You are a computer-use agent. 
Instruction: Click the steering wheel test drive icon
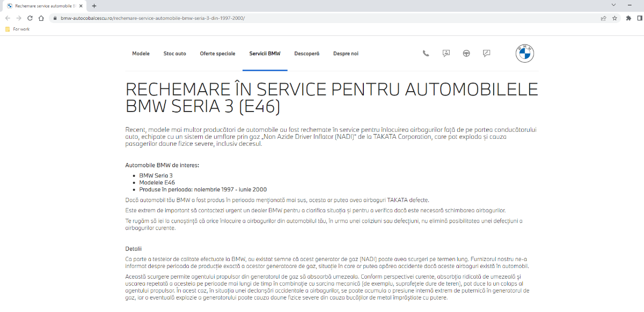coord(466,54)
